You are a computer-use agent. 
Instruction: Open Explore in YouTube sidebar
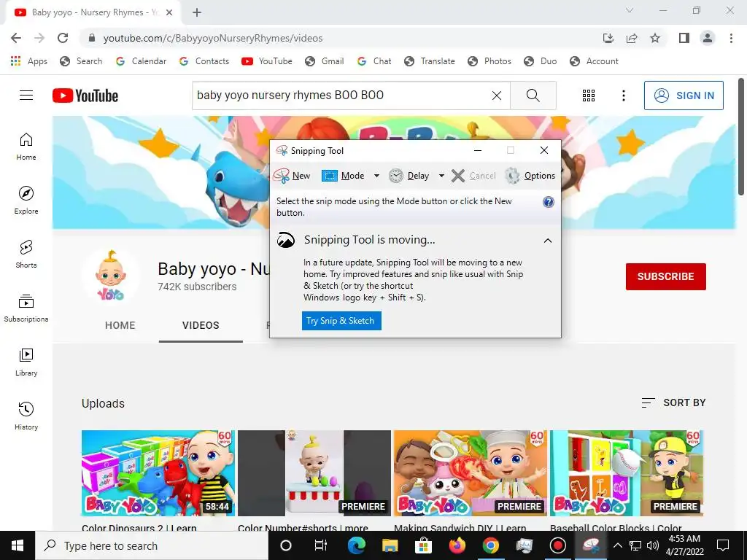26,201
